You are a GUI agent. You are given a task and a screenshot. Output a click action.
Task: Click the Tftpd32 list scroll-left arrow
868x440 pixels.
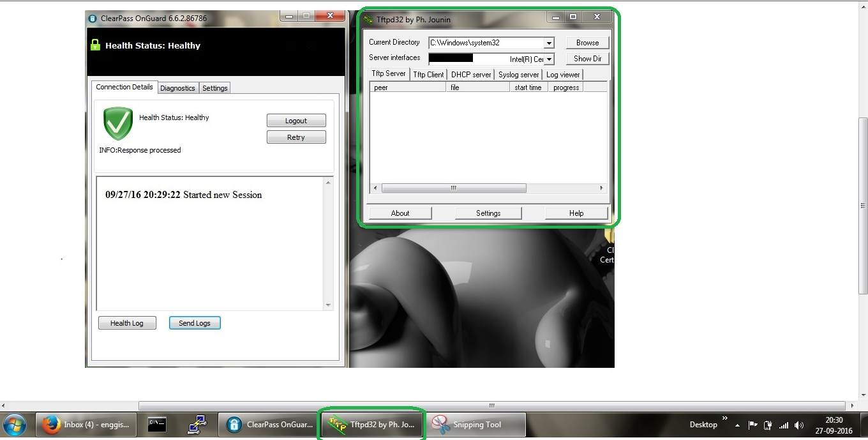[375, 188]
